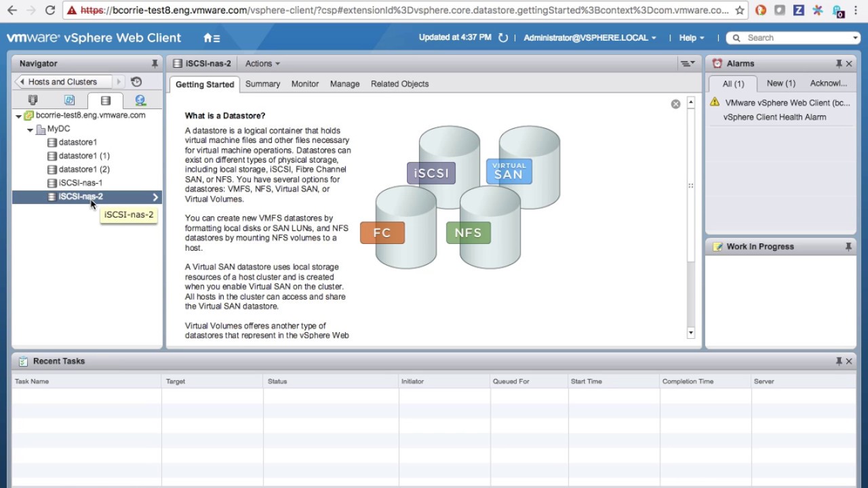
Task: Click the browser address bar URL
Action: (404, 10)
